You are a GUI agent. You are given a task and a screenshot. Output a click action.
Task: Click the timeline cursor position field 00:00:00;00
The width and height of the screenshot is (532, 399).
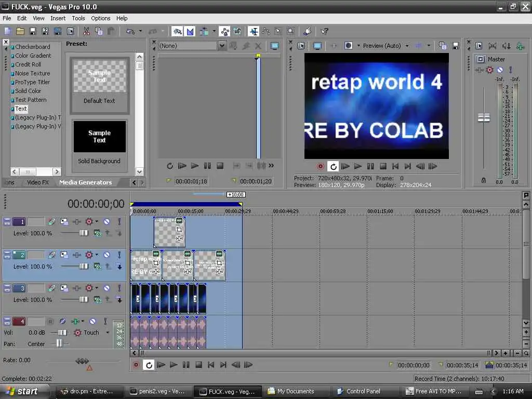(x=96, y=204)
